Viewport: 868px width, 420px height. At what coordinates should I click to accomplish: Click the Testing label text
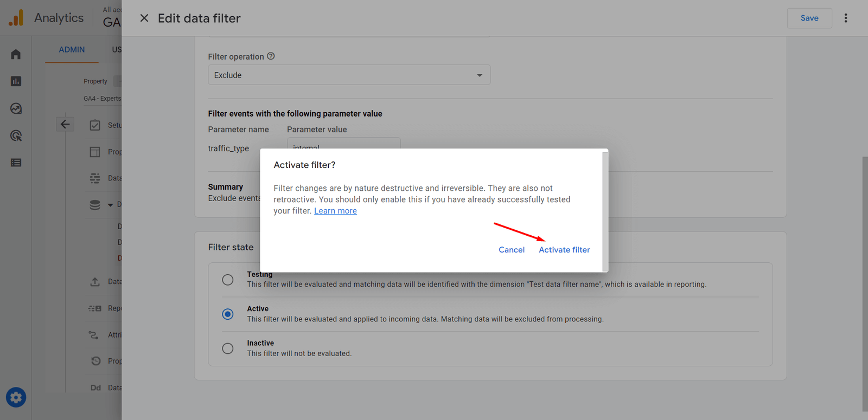pos(260,275)
